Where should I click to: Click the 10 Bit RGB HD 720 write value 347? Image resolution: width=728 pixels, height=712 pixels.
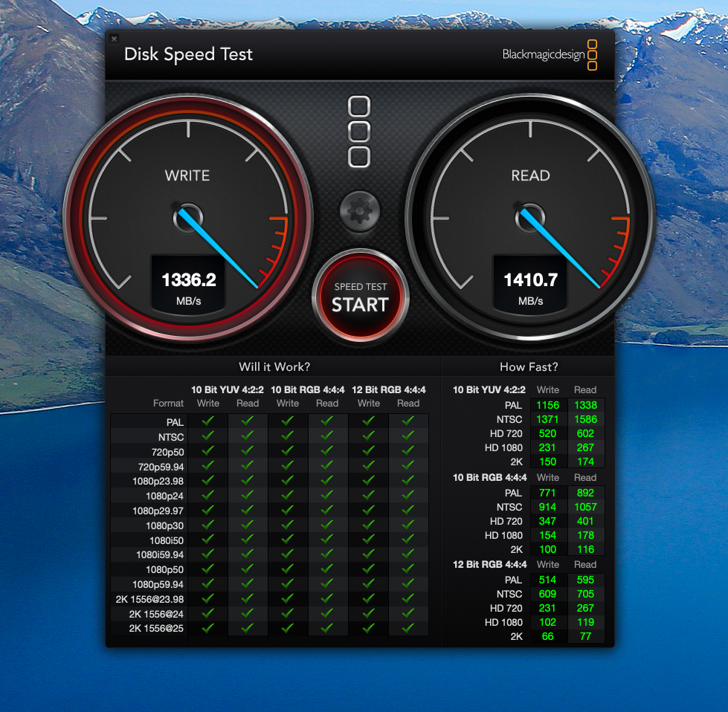[x=548, y=521]
